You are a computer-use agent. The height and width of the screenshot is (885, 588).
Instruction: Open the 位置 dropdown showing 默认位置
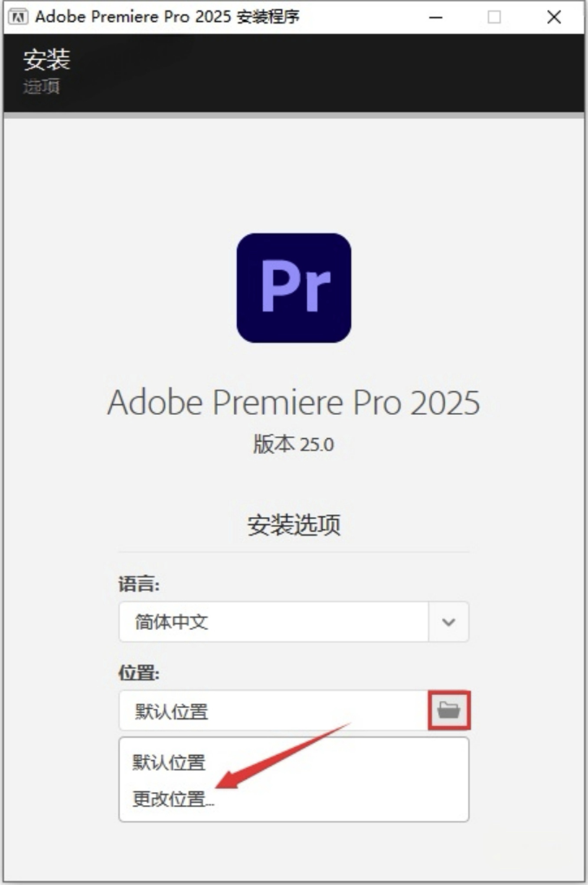point(273,710)
